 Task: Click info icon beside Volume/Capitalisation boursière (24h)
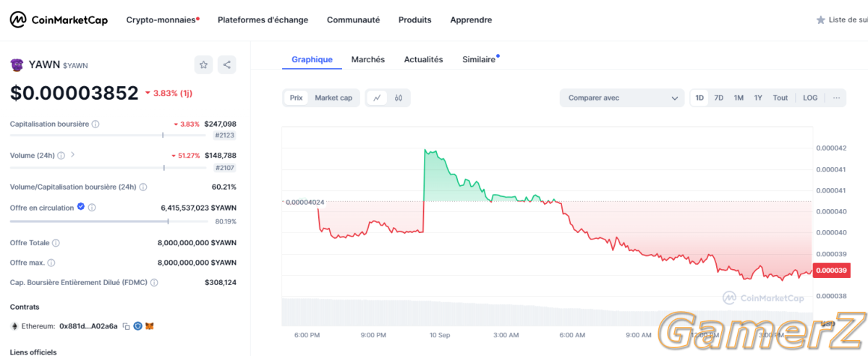coord(143,187)
